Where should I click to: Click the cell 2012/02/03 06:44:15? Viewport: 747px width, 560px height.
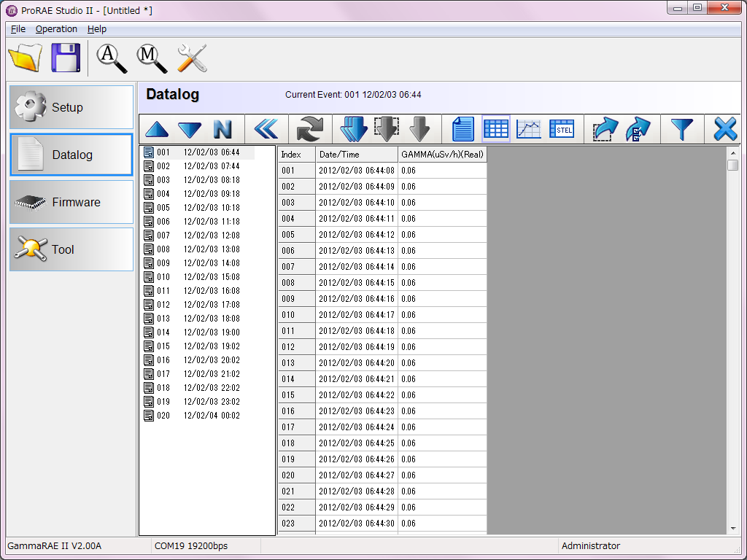356,283
